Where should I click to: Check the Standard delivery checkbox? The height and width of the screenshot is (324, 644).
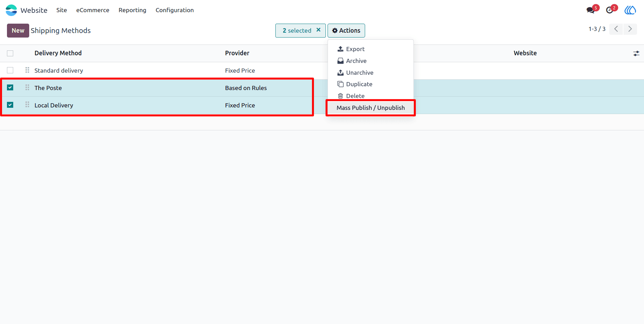(x=10, y=70)
